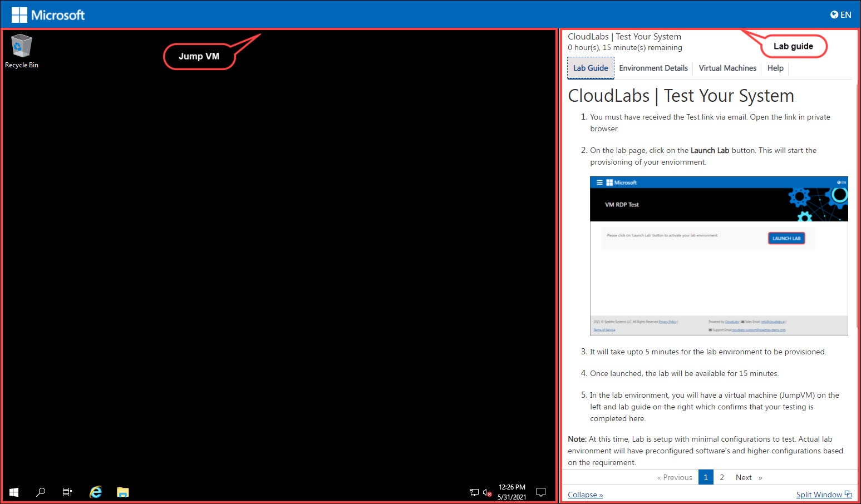This screenshot has width=861, height=504.
Task: Click the Launch Lab screenshot thumbnail
Action: coord(719,256)
